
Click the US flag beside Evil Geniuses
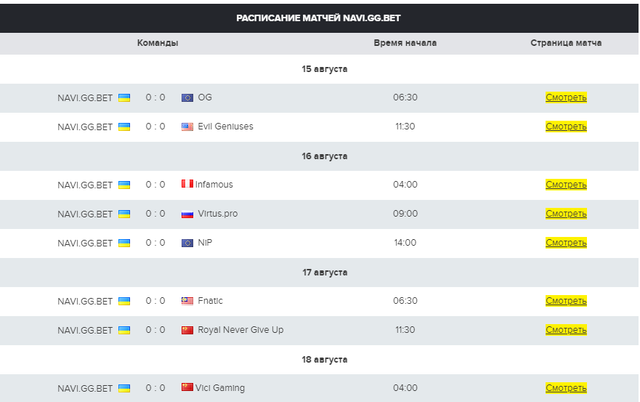[x=187, y=127]
